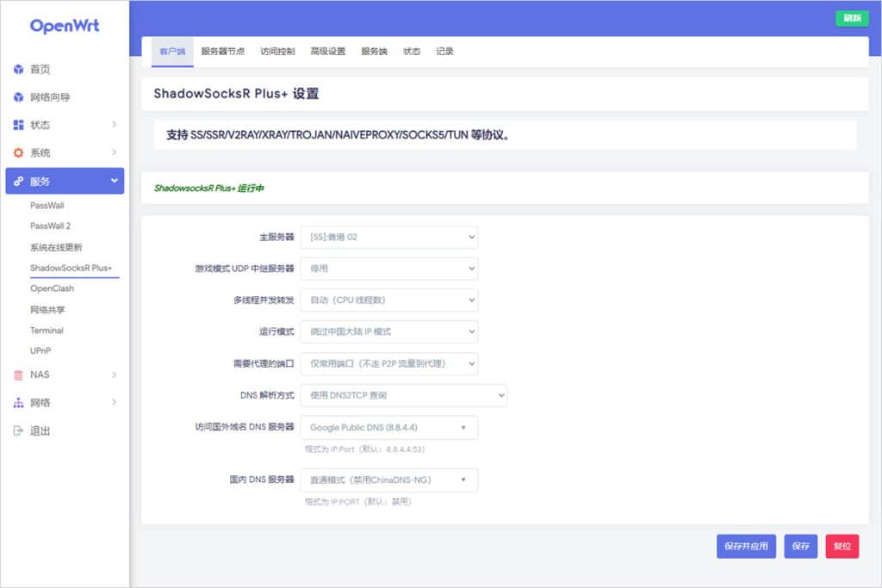The width and height of the screenshot is (882, 588).
Task: Open the 游戏模式 UDP 中继服务器 dropdown
Action: click(x=389, y=269)
